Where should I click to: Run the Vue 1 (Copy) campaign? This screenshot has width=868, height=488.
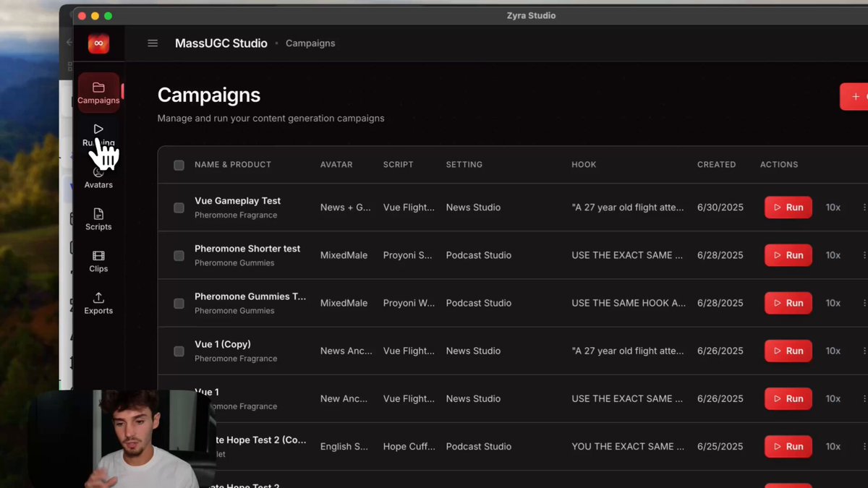coord(788,351)
